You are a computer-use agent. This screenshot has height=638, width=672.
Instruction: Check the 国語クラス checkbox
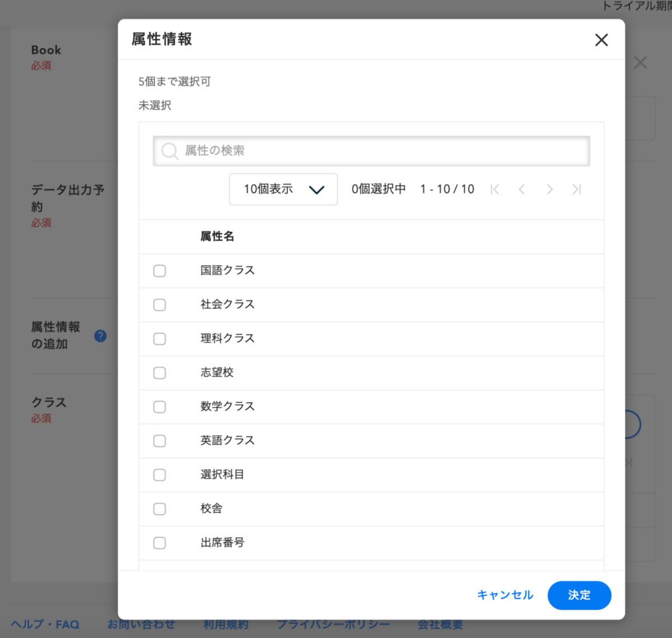160,271
